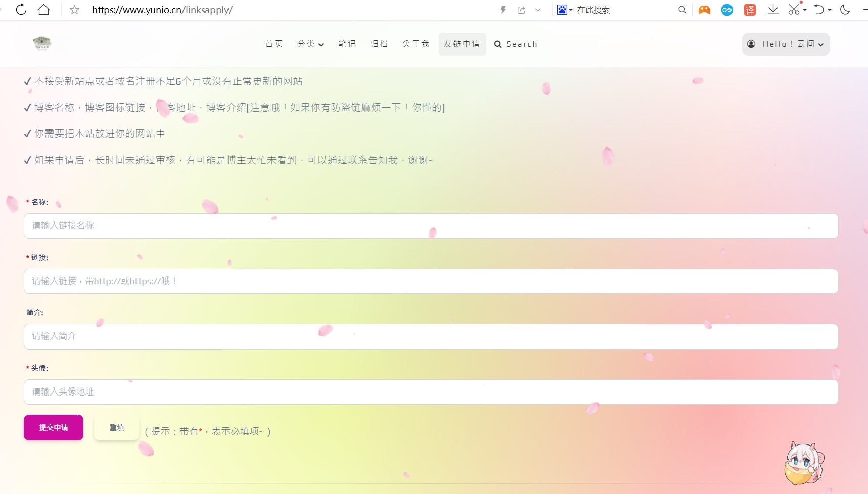
Task: Click the undo close tab icon
Action: click(x=819, y=10)
